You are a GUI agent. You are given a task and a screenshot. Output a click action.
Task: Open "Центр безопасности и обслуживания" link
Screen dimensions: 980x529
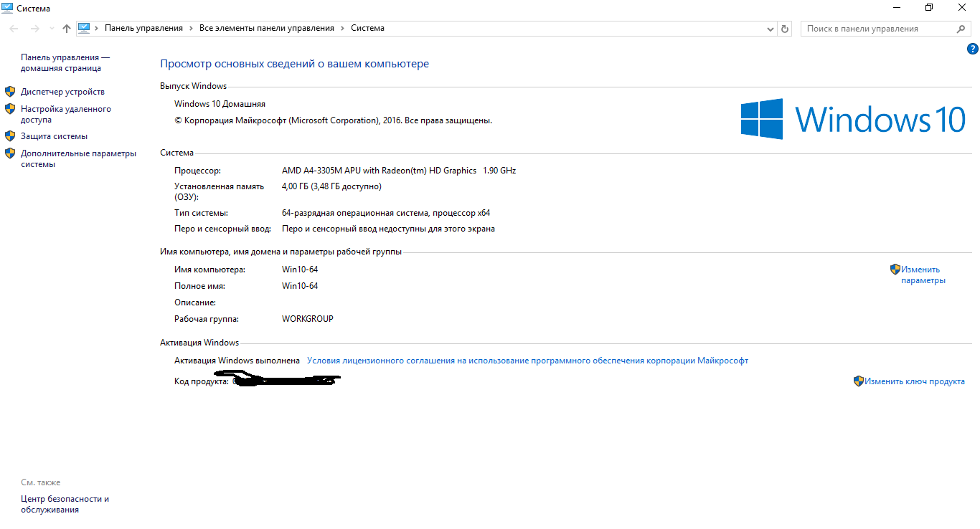65,505
